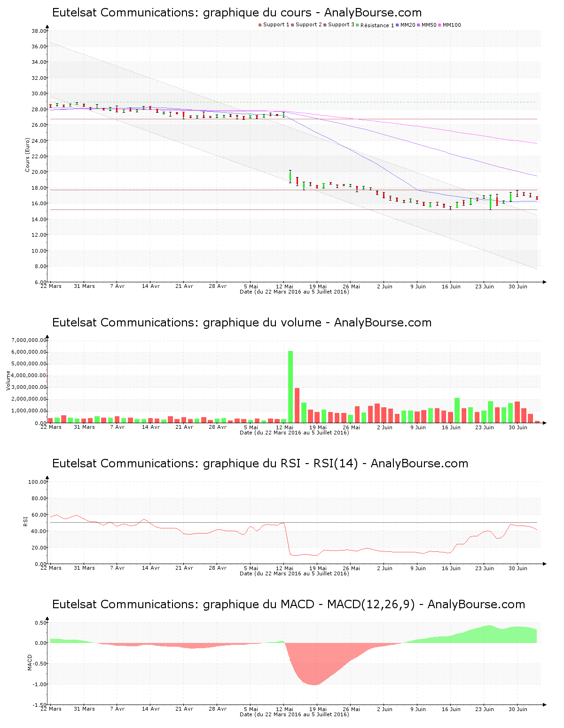Select the MM20 legend label

(x=408, y=25)
